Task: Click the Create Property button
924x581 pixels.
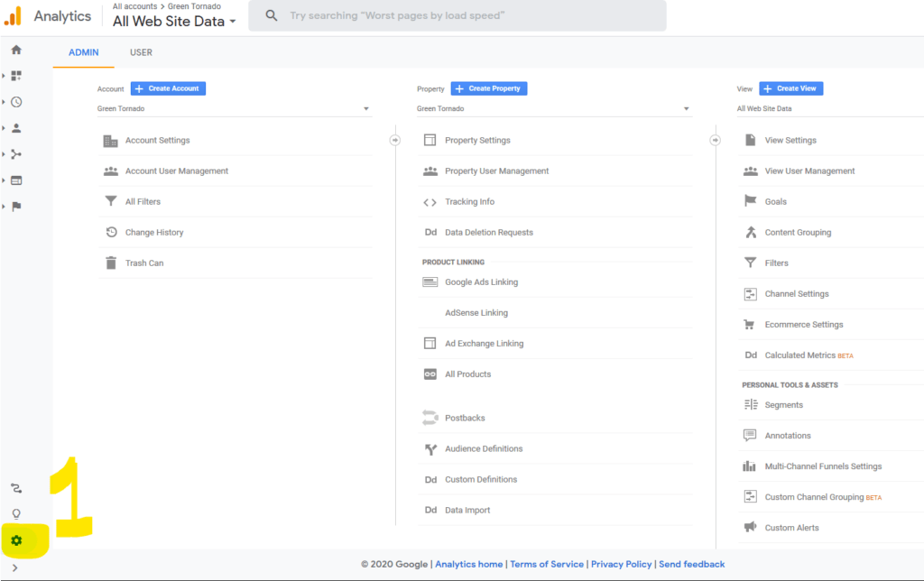Action: click(x=489, y=88)
